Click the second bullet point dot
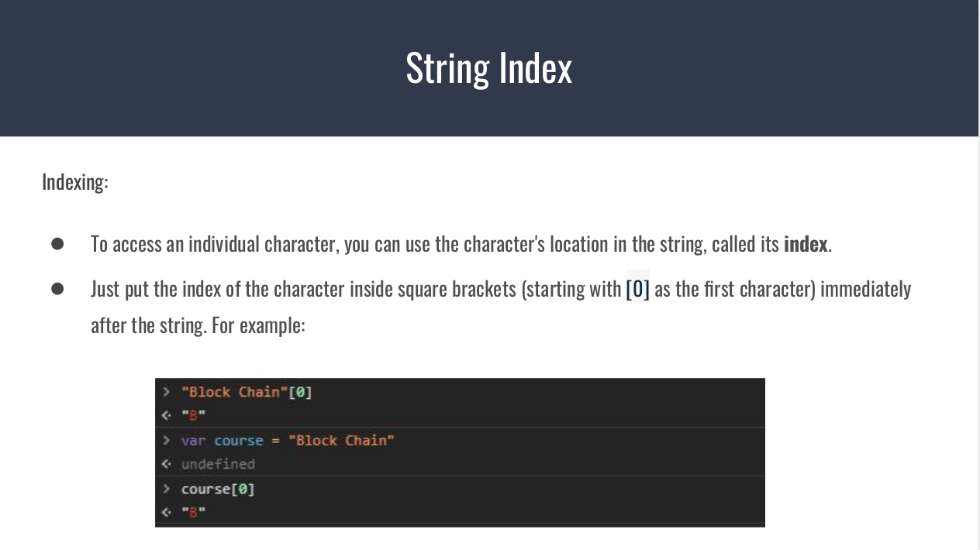The width and height of the screenshot is (980, 550). 57,289
